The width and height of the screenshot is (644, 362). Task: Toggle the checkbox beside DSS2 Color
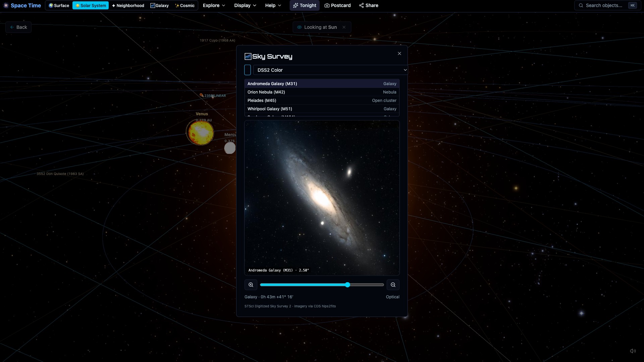coord(248,70)
